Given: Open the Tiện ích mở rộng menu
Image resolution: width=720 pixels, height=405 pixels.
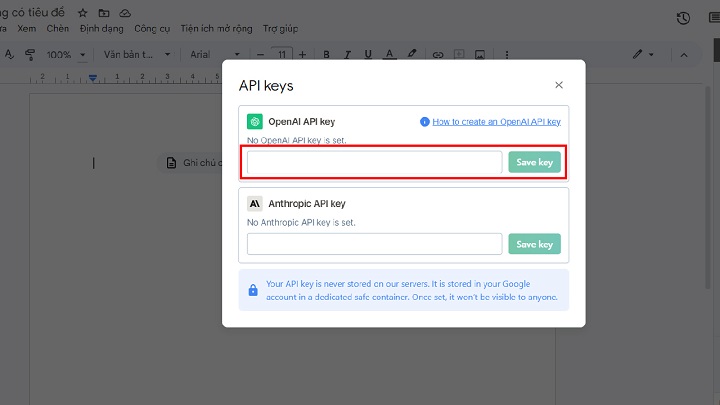Looking at the screenshot, I should [x=216, y=29].
